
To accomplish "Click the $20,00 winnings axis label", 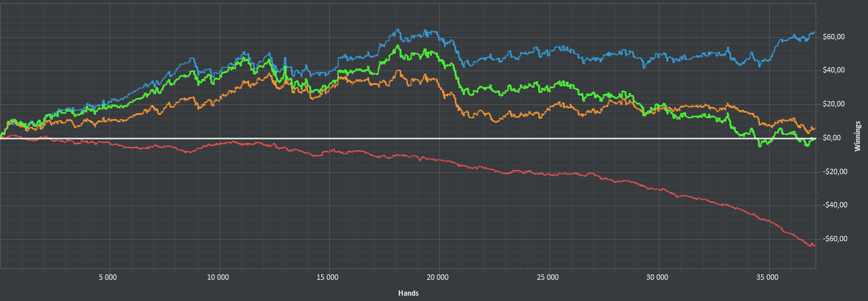I will (833, 104).
